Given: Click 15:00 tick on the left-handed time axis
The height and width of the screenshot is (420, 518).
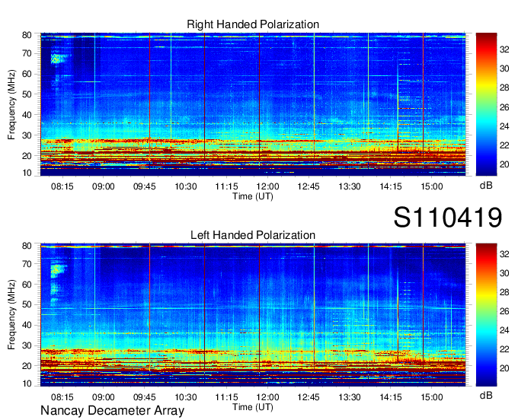Looking at the screenshot, I should [432, 397].
